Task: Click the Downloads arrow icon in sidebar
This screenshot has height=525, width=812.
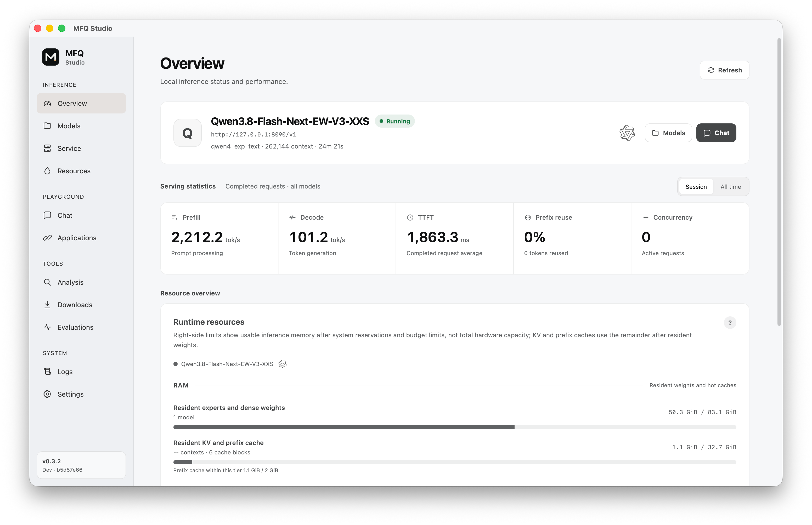Action: coord(47,304)
